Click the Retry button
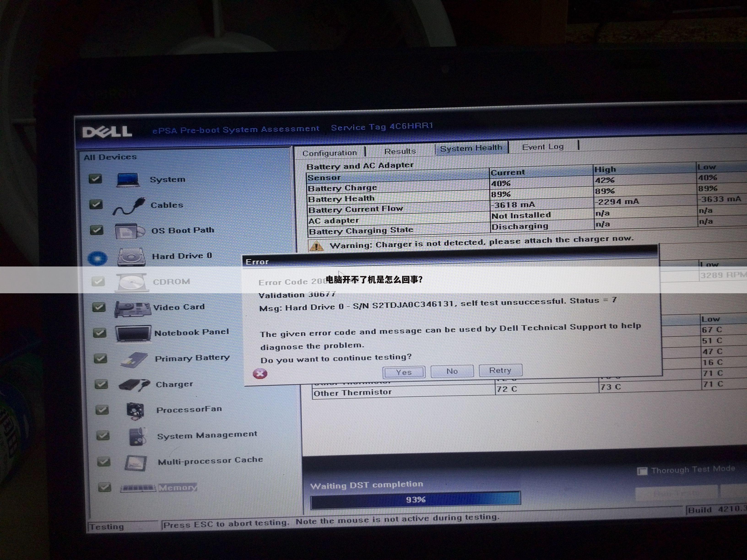The width and height of the screenshot is (747, 560). [501, 370]
